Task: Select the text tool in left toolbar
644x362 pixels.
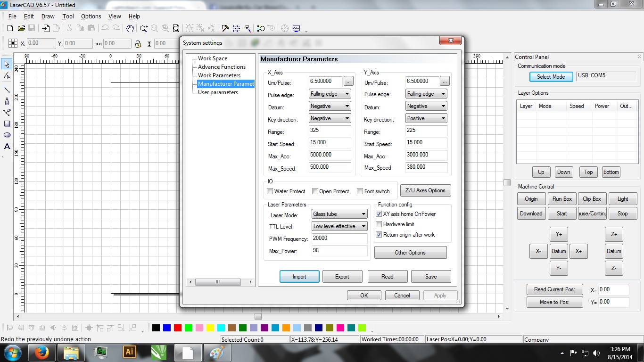Action: [x=7, y=147]
